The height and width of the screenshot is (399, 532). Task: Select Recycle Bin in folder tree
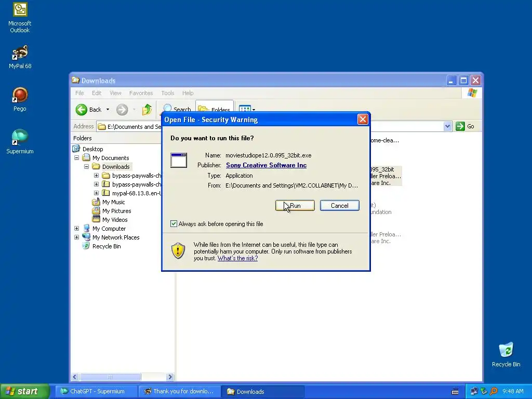point(106,246)
